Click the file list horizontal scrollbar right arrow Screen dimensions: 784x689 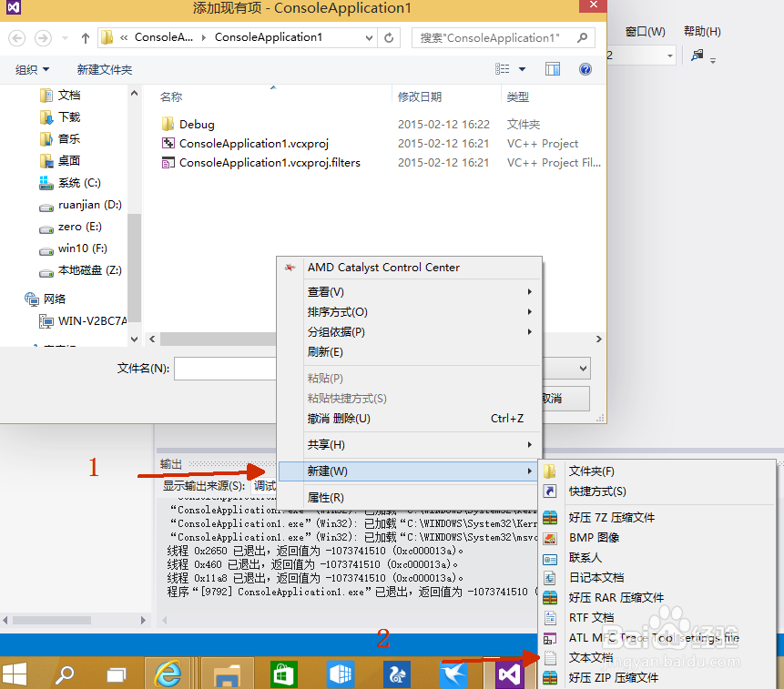pos(598,339)
